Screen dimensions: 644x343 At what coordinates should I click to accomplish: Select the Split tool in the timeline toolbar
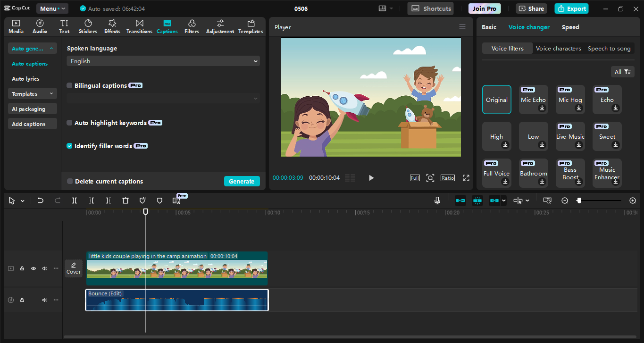[x=74, y=201]
